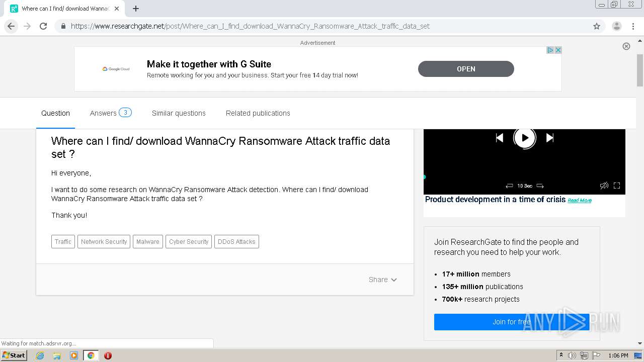Screen dimensions: 644x362
Task: Go back to the previous page
Action: point(11,26)
